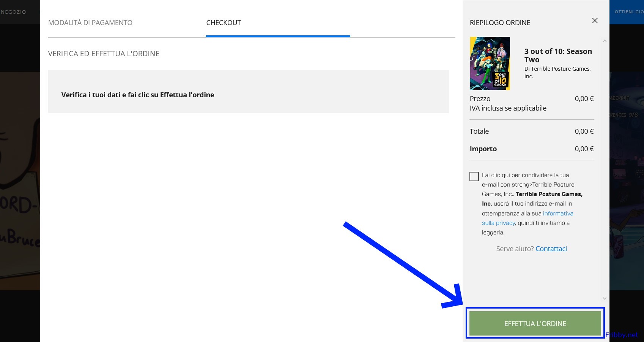
Task: Click the order summary scroll-up arrow
Action: [605, 41]
